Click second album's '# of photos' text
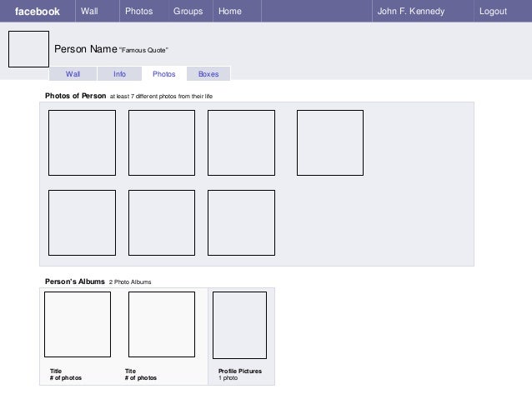Image resolution: width=532 pixels, height=399 pixels. (141, 378)
